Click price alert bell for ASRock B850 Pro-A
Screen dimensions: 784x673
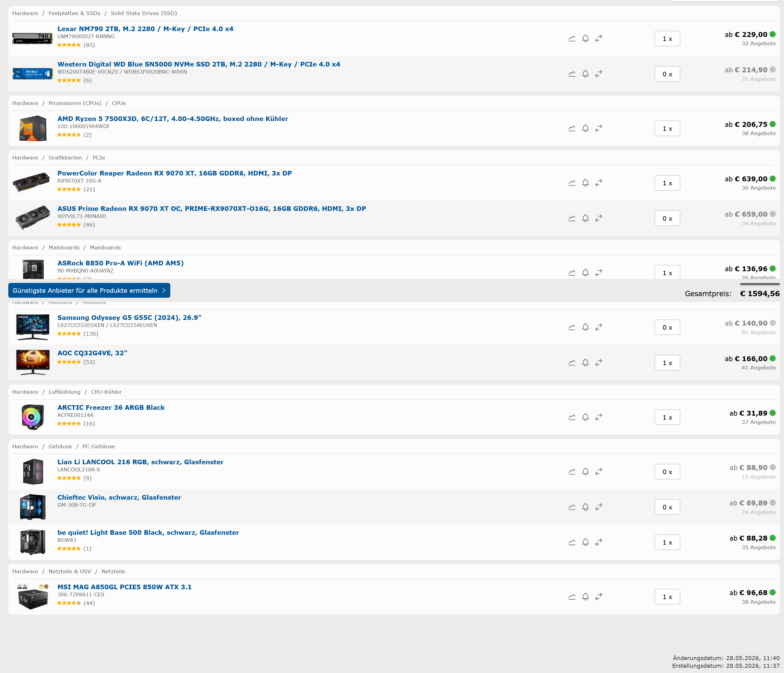[x=585, y=273]
